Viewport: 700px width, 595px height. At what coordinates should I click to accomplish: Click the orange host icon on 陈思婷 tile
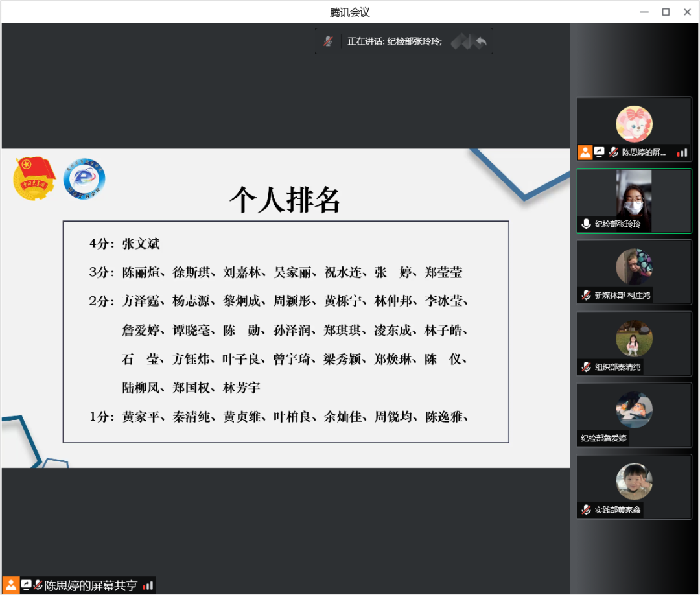(x=585, y=152)
